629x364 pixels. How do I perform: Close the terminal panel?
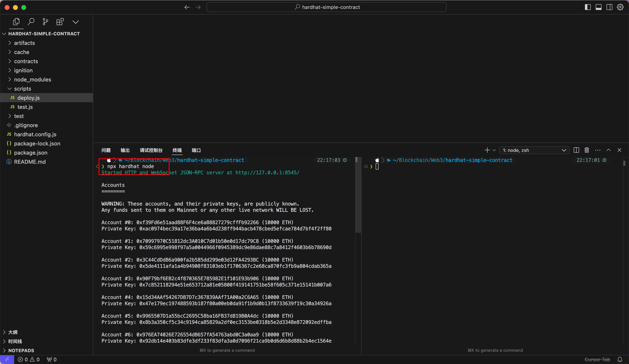point(619,150)
